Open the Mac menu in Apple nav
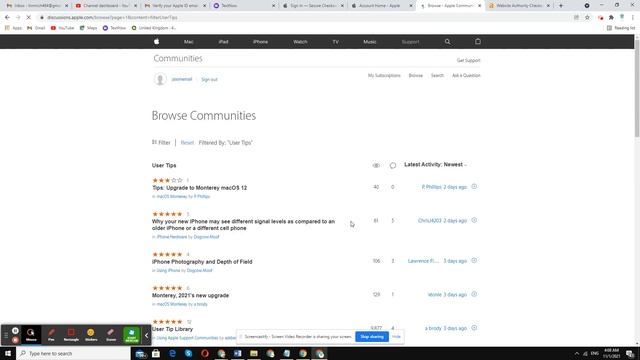This screenshot has width=640, height=360. coord(189,42)
